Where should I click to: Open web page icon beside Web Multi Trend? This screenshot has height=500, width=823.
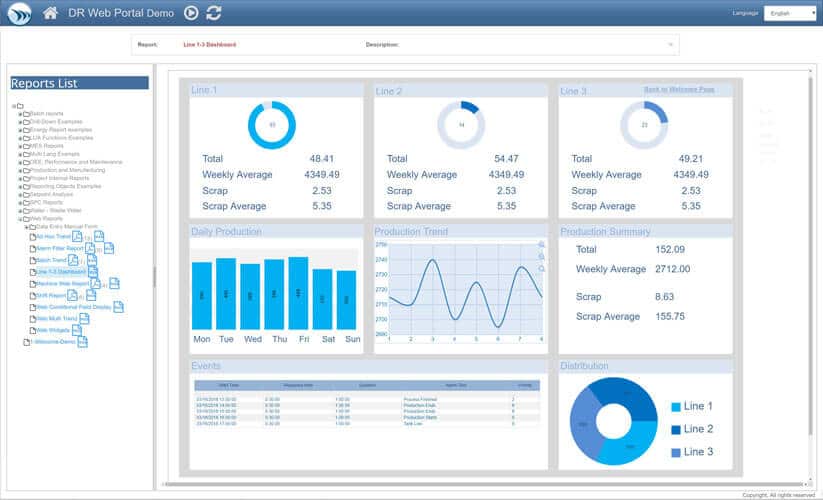(84, 318)
